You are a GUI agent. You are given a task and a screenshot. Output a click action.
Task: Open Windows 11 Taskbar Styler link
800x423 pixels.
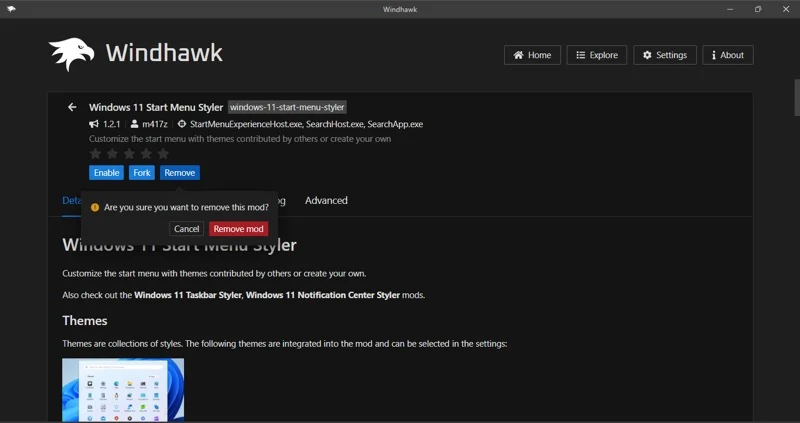click(x=187, y=295)
